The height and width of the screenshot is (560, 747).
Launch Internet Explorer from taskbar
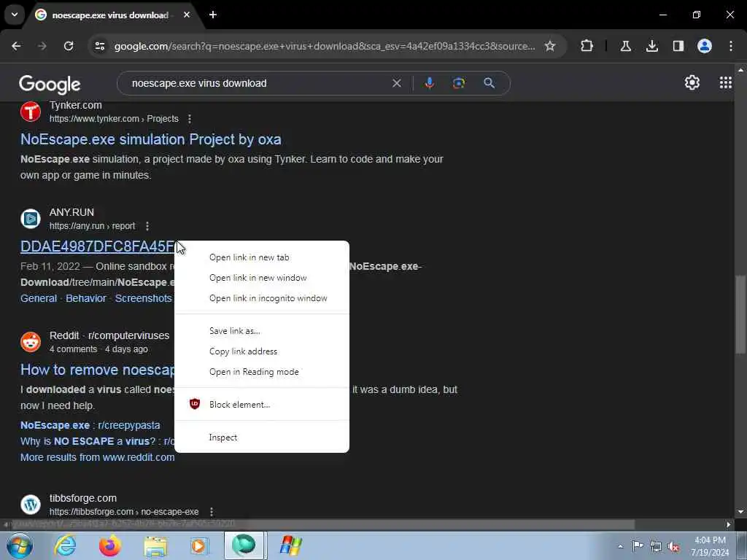[x=65, y=545]
